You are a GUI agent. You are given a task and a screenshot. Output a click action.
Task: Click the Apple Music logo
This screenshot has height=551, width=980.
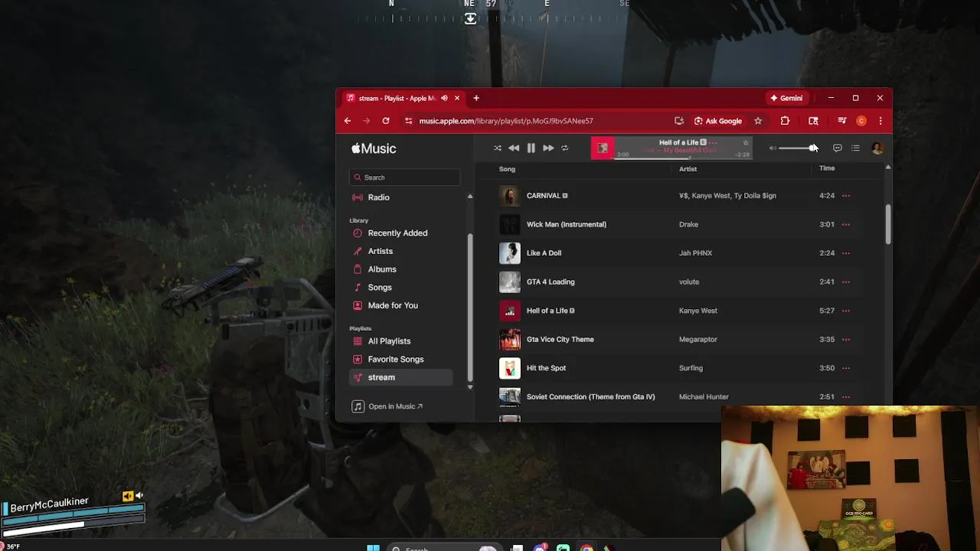[374, 148]
